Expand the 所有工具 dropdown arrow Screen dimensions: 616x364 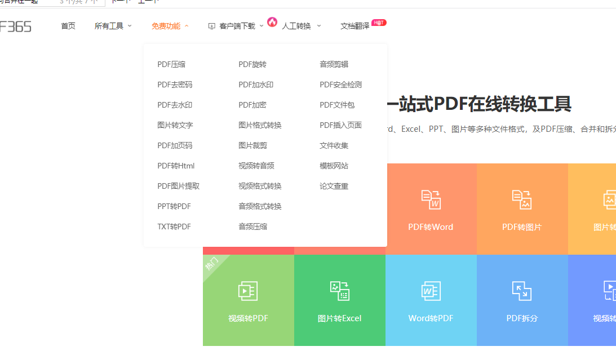click(130, 26)
